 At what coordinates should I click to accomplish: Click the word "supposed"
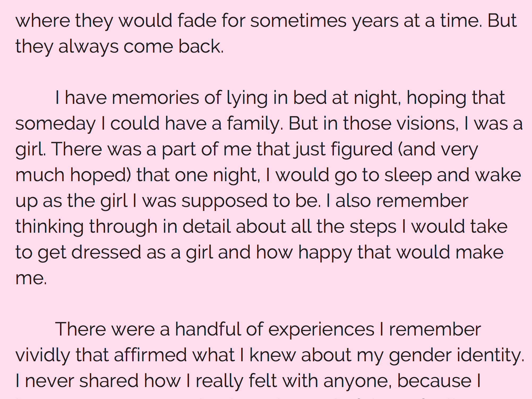[224, 201]
